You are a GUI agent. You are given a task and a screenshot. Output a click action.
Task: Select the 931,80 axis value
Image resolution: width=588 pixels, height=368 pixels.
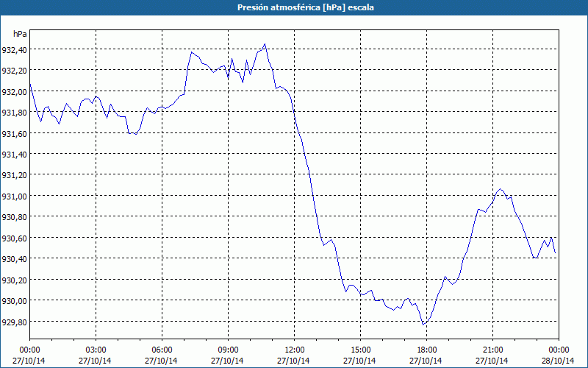point(13,113)
